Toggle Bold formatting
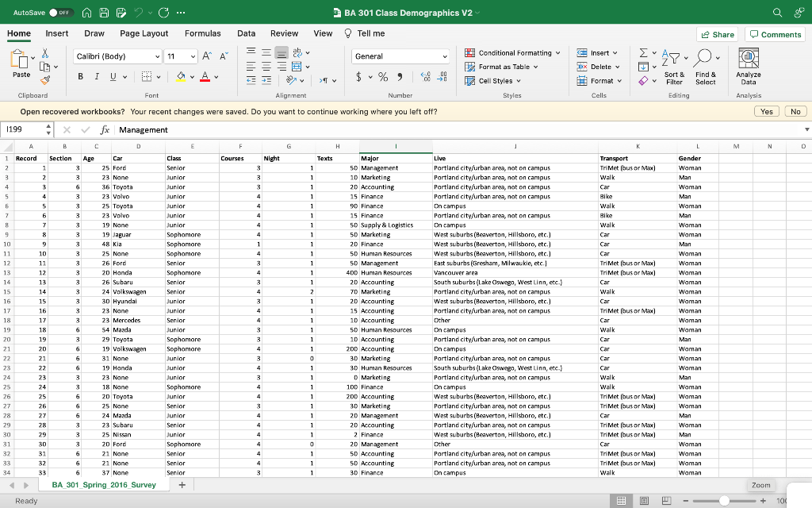 click(80, 77)
